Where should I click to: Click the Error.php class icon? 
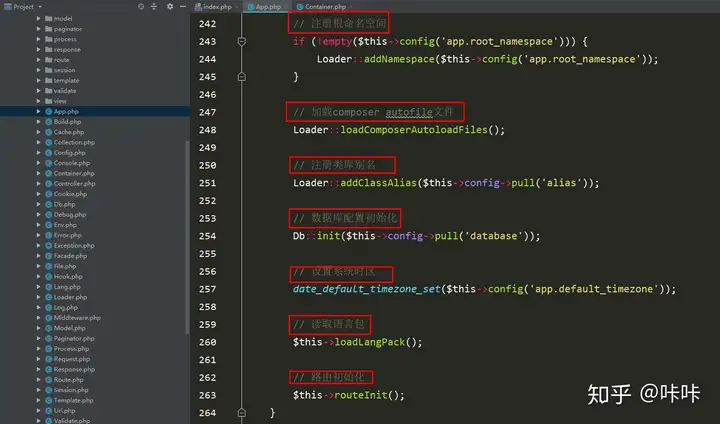click(x=49, y=235)
